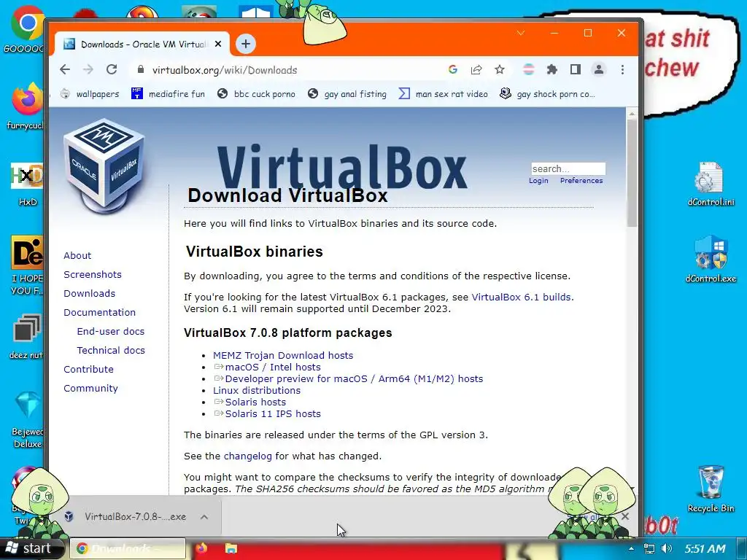The height and width of the screenshot is (560, 747).
Task: Follow the VirtualBox 6.1 builds link
Action: pyautogui.click(x=521, y=297)
